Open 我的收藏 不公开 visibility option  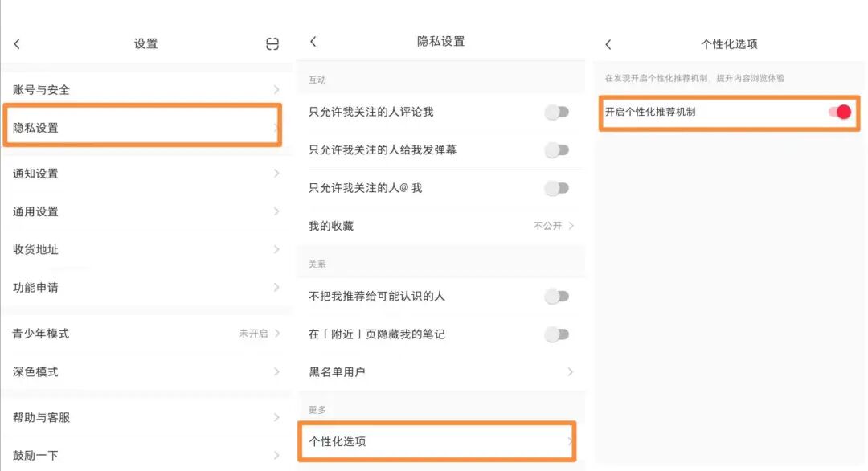coord(554,226)
